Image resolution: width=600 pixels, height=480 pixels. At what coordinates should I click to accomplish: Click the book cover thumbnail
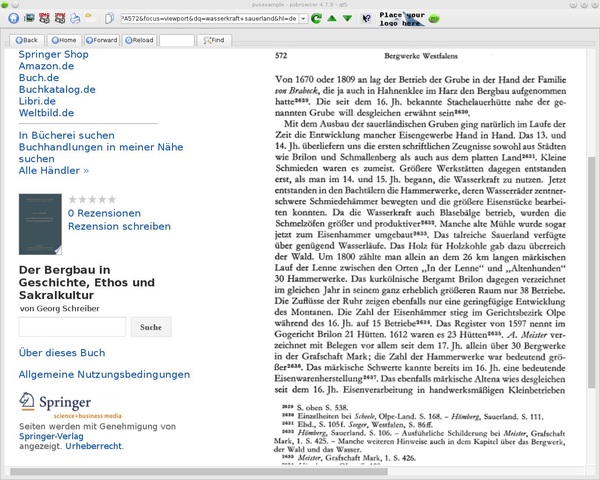click(x=40, y=224)
